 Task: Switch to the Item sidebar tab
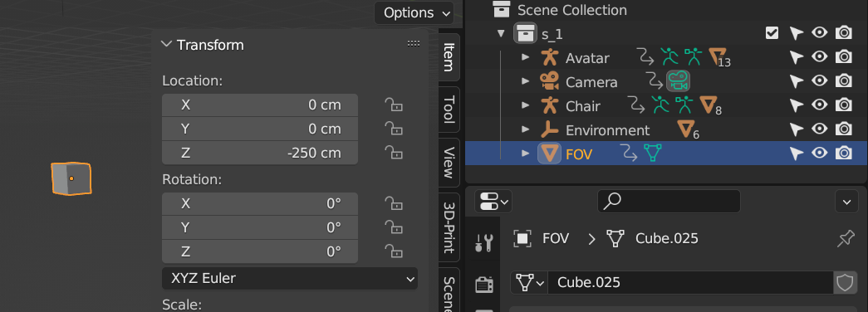click(x=449, y=56)
